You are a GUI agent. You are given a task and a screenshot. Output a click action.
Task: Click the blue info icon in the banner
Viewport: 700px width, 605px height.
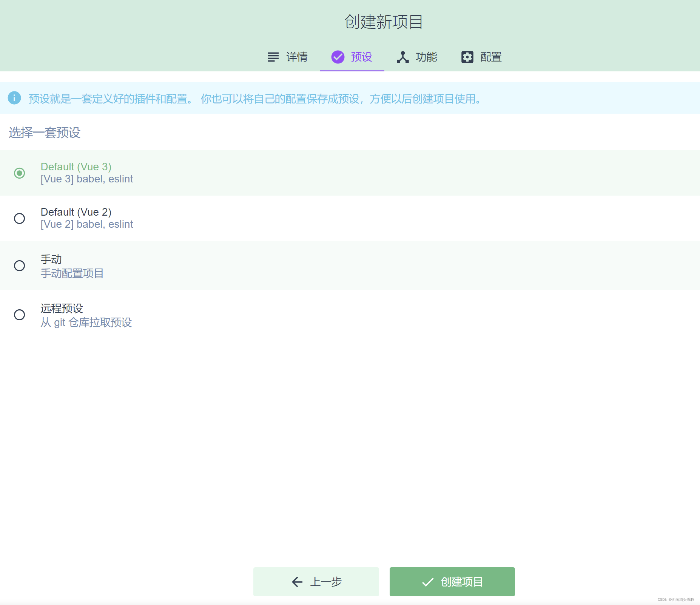(x=15, y=98)
